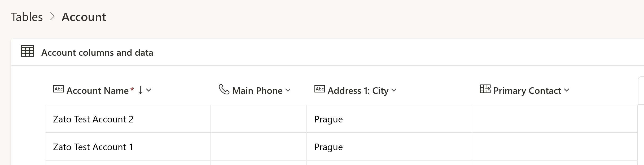Go back to Tables via breadcrumb
644x165 pixels.
coord(27,17)
